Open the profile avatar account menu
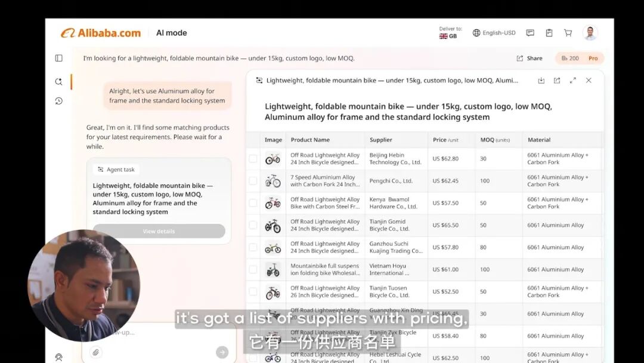 (590, 32)
